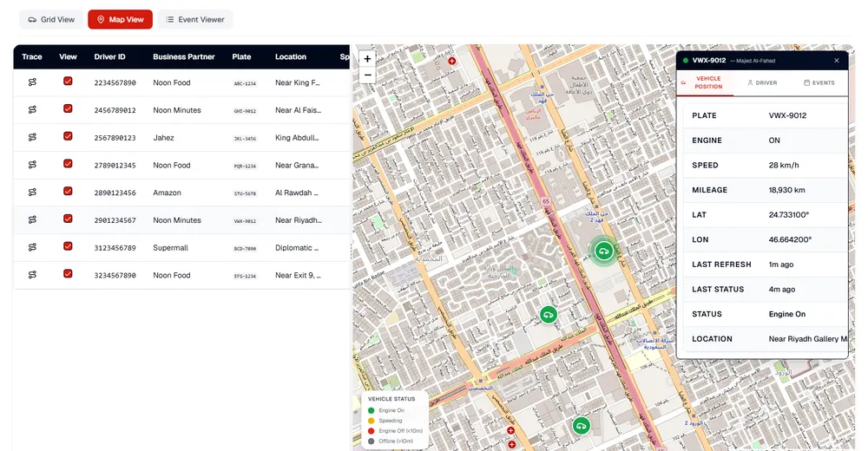Sort by Location column header
This screenshot has width=868, height=451.
(291, 56)
